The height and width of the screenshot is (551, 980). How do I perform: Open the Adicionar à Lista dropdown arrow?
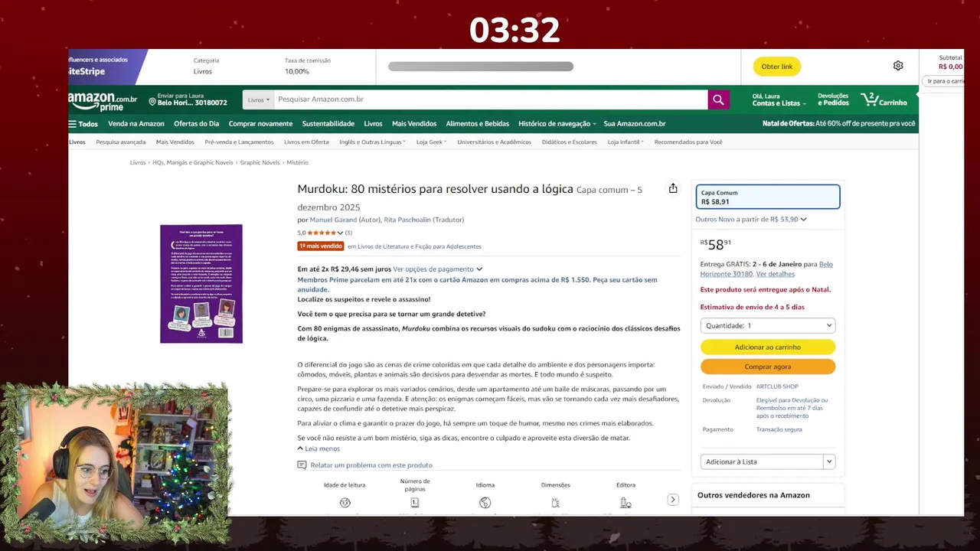pyautogui.click(x=828, y=461)
